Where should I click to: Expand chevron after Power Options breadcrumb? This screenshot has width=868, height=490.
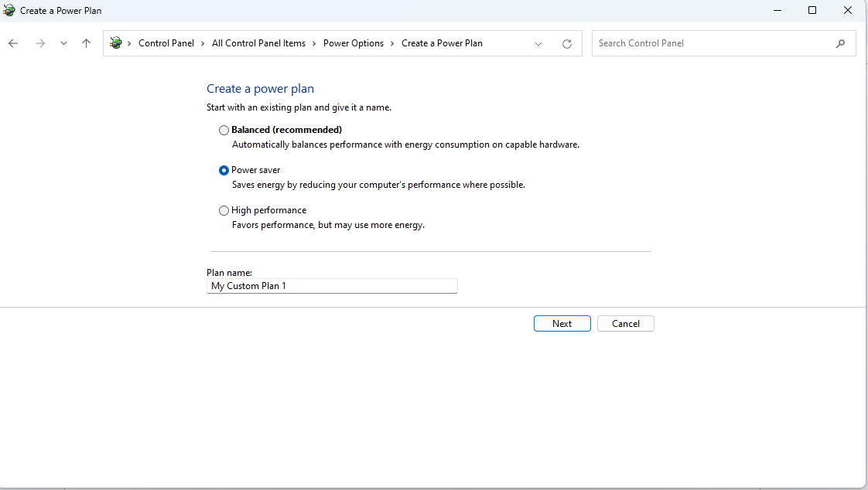pyautogui.click(x=392, y=44)
